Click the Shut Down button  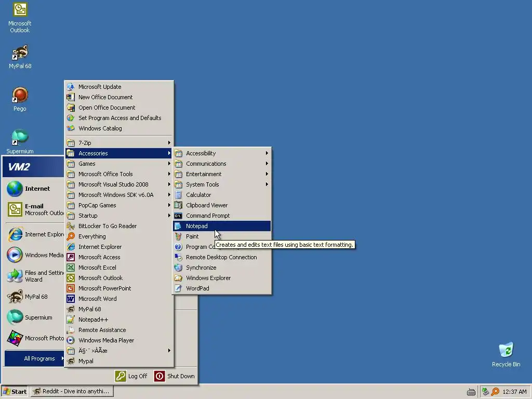pyautogui.click(x=175, y=376)
